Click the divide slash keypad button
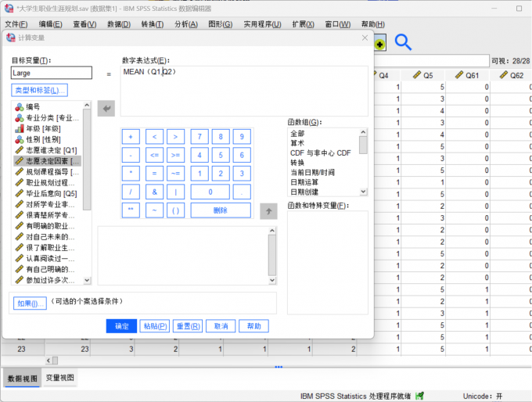Screen dimensions: 532x402 coord(131,192)
